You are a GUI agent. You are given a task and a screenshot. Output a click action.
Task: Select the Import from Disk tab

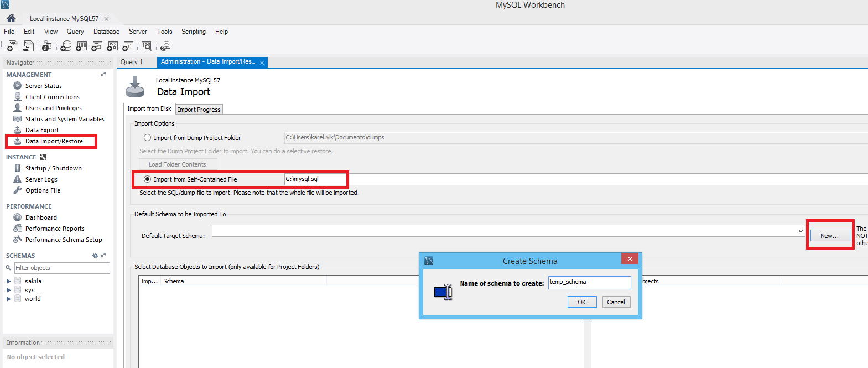tap(149, 108)
